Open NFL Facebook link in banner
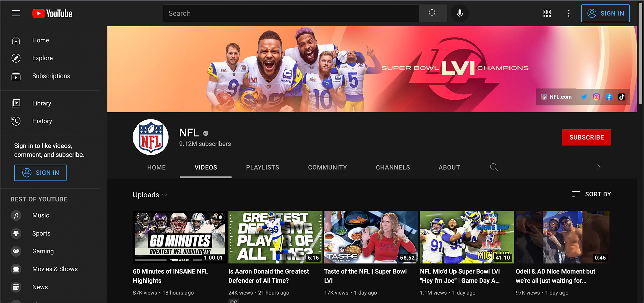Screen dimensions: 644x303 point(609,97)
